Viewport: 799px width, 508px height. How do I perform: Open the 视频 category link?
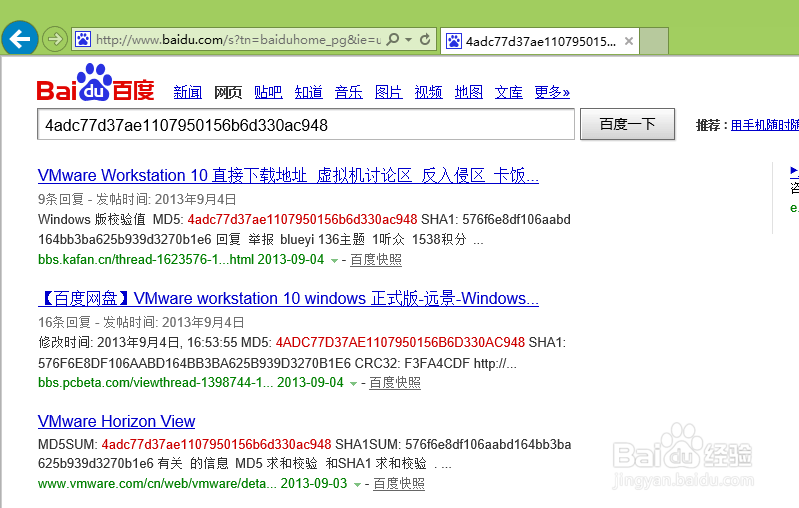[429, 92]
